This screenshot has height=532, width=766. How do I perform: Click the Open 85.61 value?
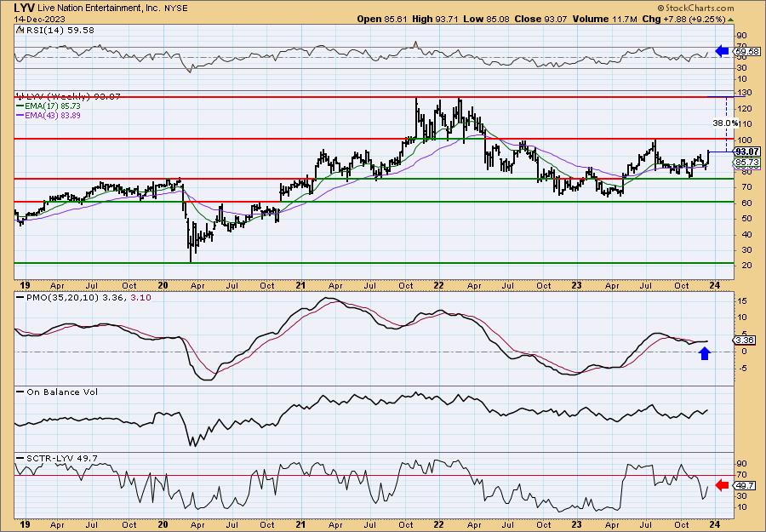[x=381, y=19]
